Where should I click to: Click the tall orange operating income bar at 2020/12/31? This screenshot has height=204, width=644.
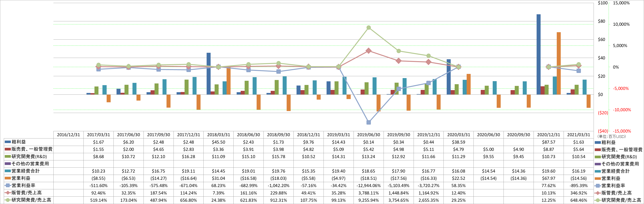point(558,63)
